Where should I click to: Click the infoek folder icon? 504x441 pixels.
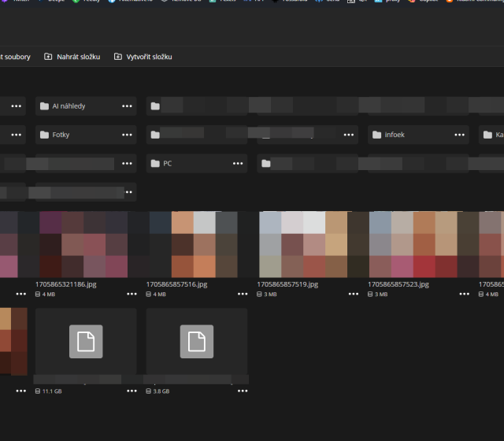376,135
